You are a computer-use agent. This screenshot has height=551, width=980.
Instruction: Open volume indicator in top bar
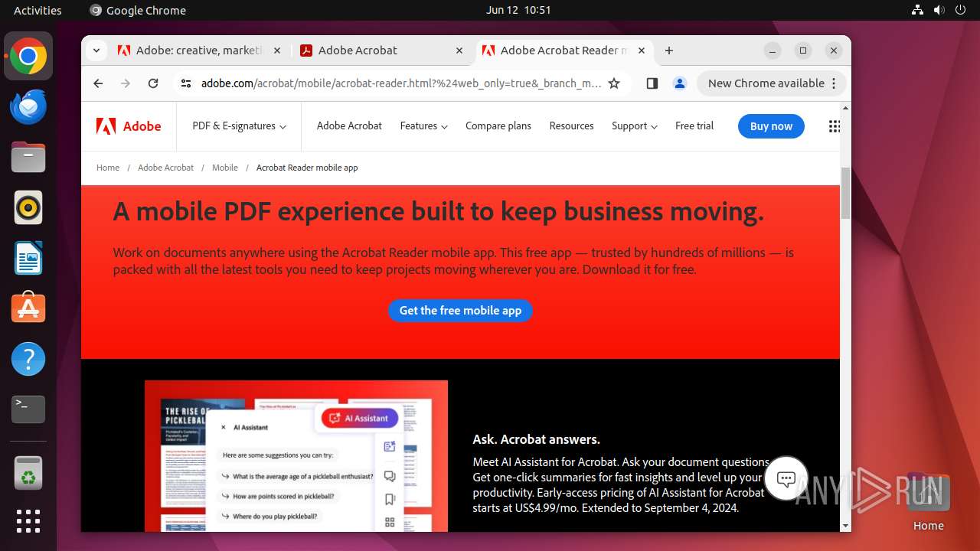[x=939, y=10]
